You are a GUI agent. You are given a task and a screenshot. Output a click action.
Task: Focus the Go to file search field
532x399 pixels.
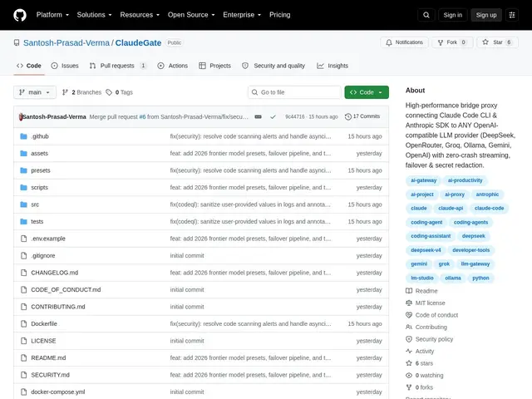tap(294, 92)
